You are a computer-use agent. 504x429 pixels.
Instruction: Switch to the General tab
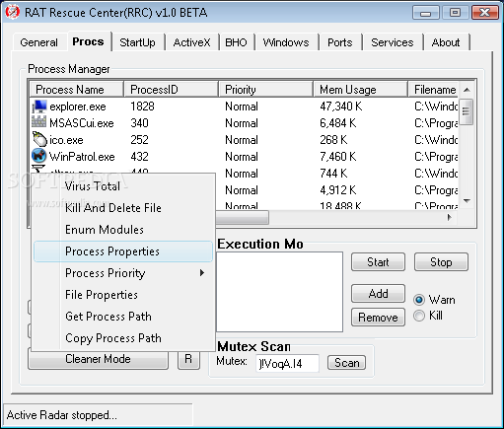(38, 42)
